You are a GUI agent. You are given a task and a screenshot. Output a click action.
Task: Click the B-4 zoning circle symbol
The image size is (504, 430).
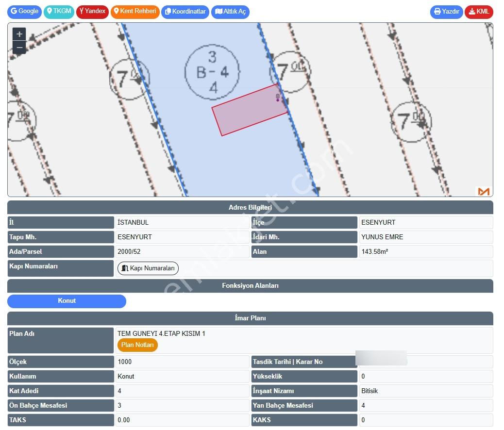click(x=212, y=72)
